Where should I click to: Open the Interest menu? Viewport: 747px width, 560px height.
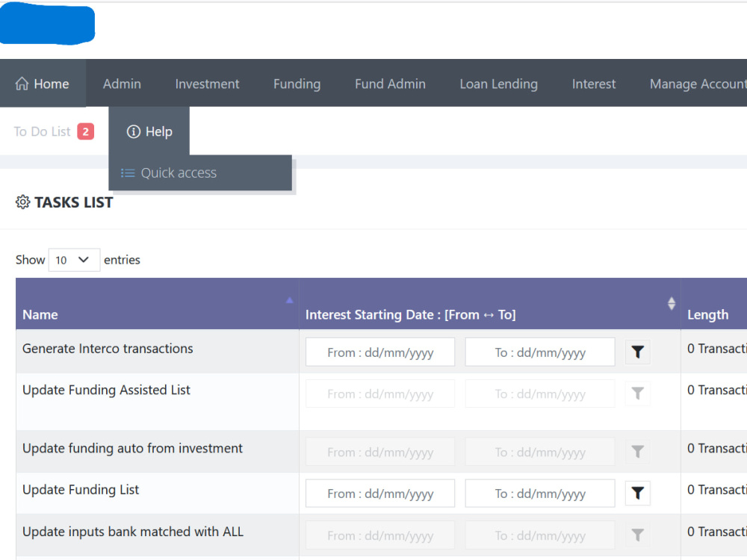pos(594,84)
